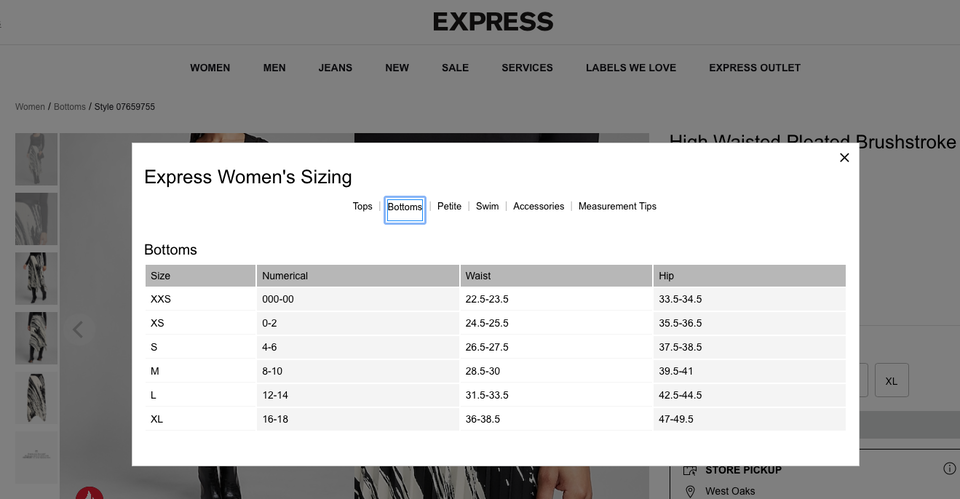
Task: Click the red badge icon below the thumbnails
Action: [x=90, y=493]
